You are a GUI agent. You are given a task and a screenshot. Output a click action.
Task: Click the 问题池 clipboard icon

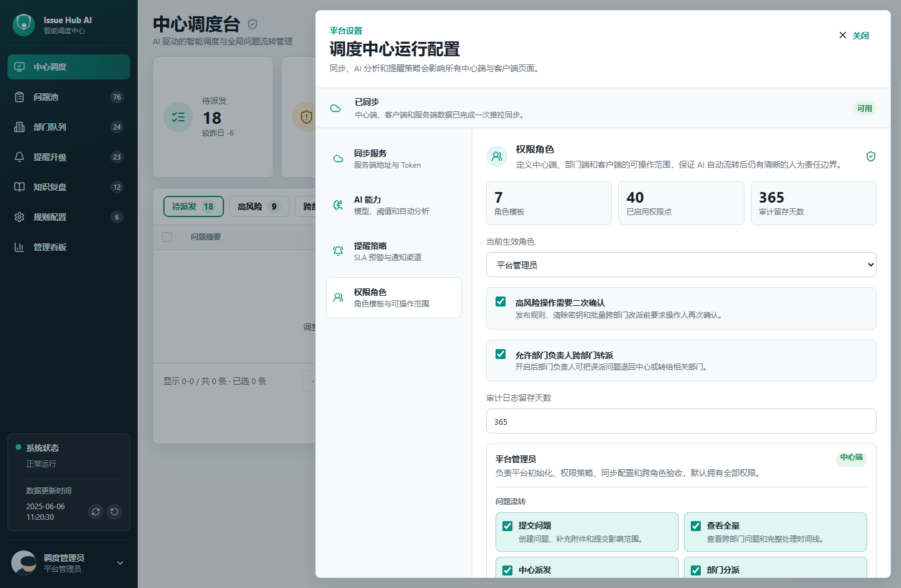point(19,97)
